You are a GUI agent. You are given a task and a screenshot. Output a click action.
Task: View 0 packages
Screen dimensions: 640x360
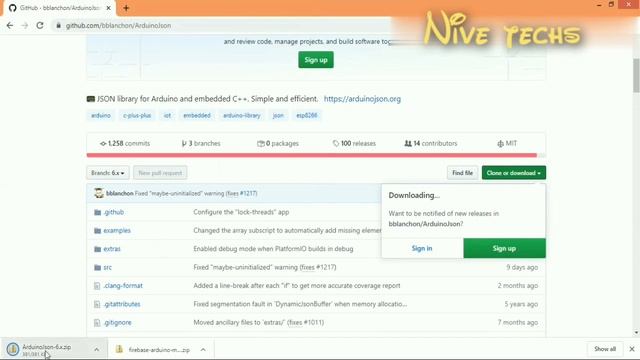[278, 143]
